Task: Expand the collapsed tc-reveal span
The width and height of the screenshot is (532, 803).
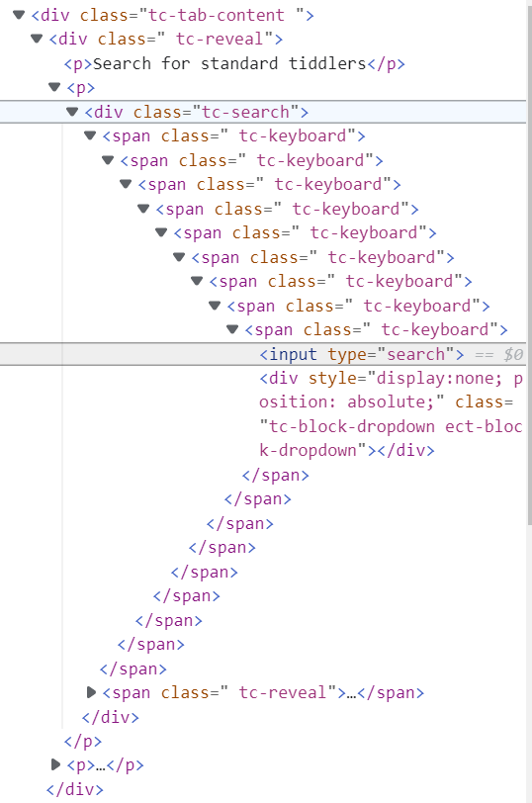Action: coord(91,692)
